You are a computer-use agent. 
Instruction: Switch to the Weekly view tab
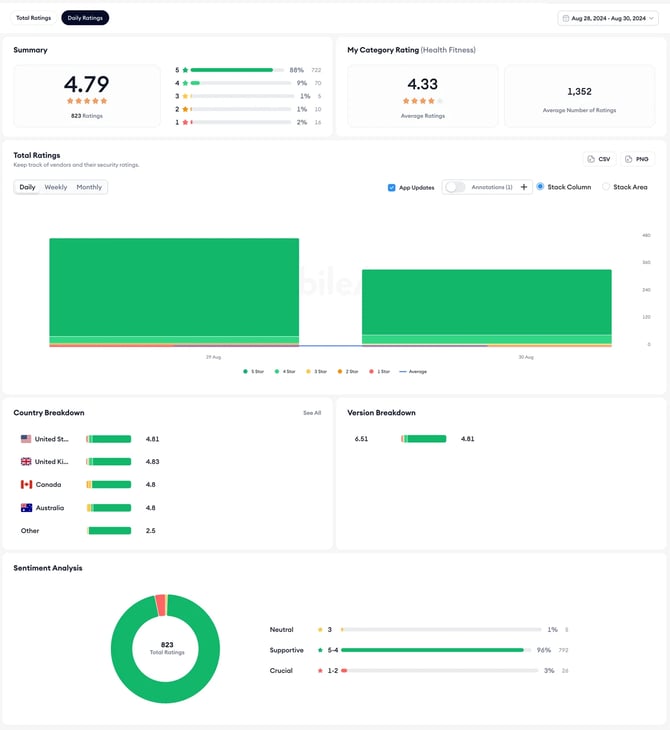pos(56,187)
